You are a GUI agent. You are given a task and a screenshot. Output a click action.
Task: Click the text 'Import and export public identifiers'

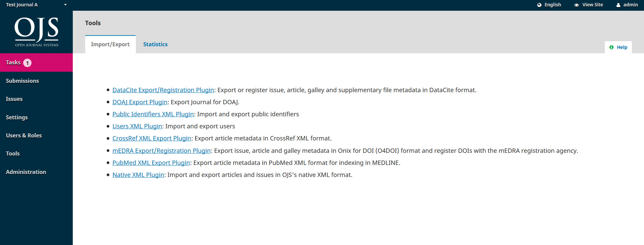click(x=248, y=114)
